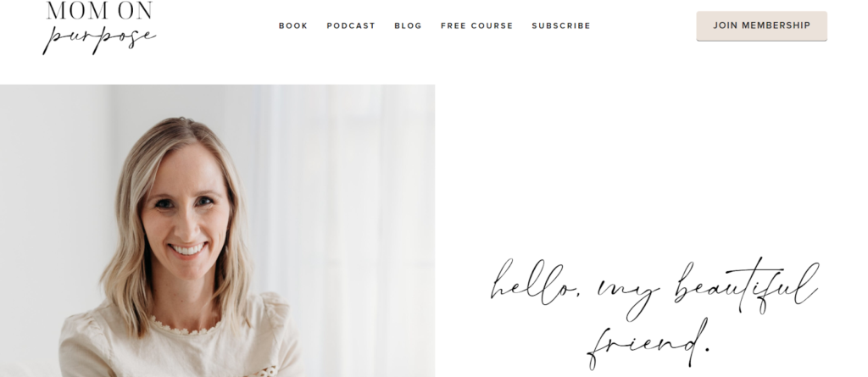This screenshot has width=868, height=377.
Task: Open the Book page in navigation
Action: pos(292,25)
